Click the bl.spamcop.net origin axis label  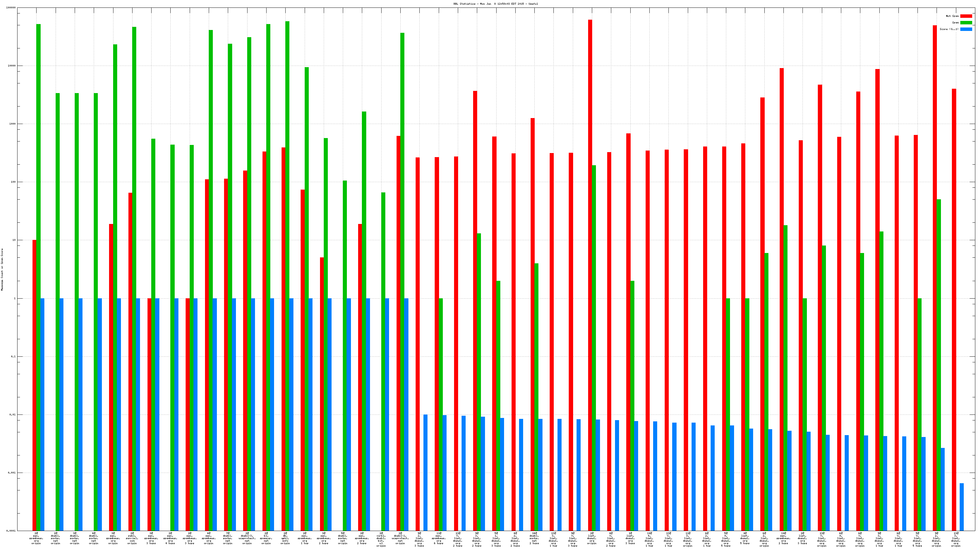(266, 538)
